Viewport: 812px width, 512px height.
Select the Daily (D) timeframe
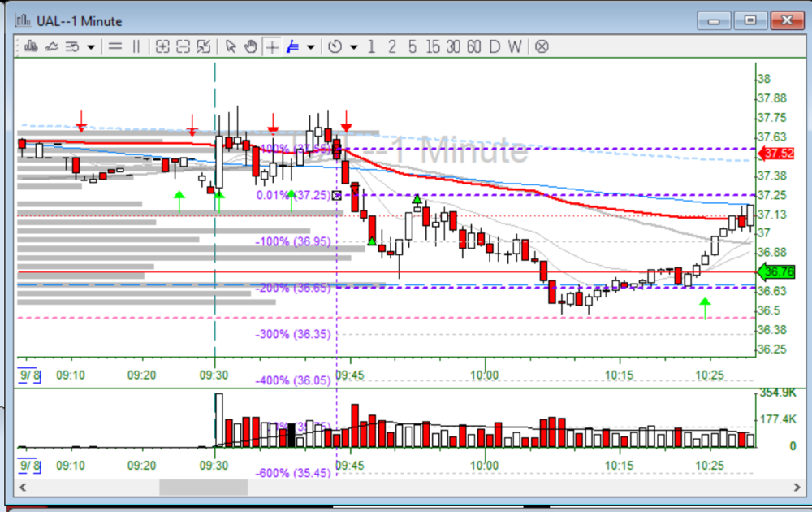494,46
